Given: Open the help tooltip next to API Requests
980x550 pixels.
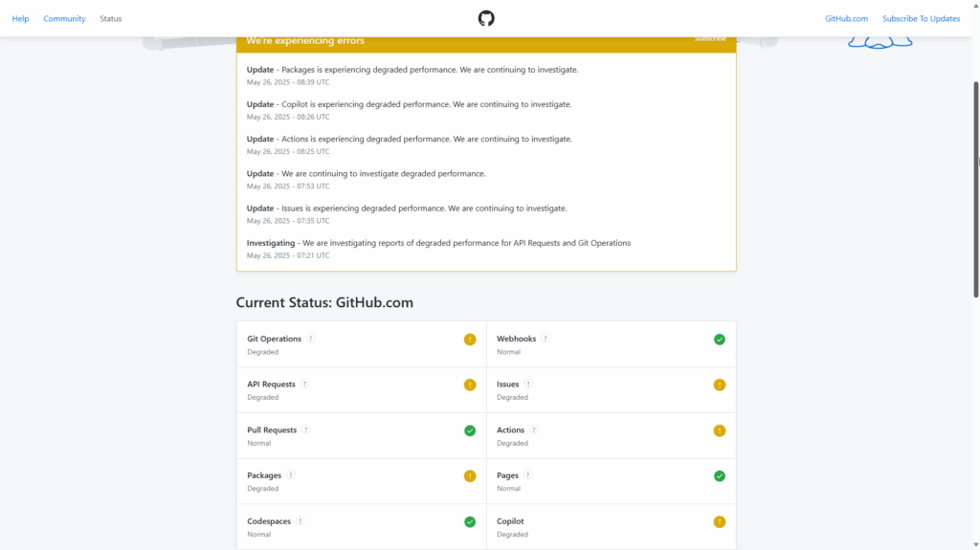Looking at the screenshot, I should click(x=304, y=384).
